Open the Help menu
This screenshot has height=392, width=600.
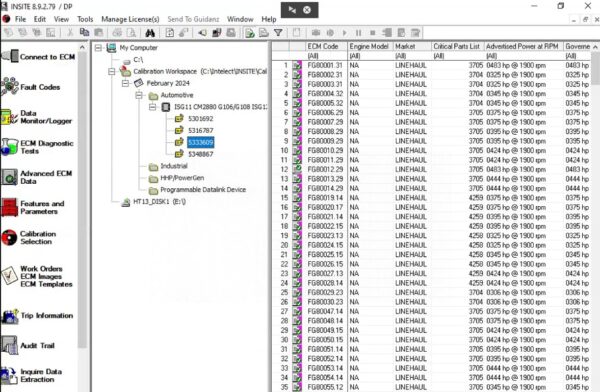click(x=269, y=19)
